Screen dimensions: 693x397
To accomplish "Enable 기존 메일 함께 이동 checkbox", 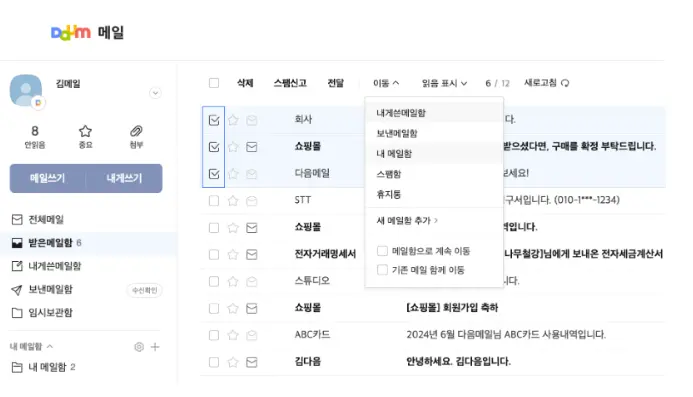I will click(x=382, y=270).
